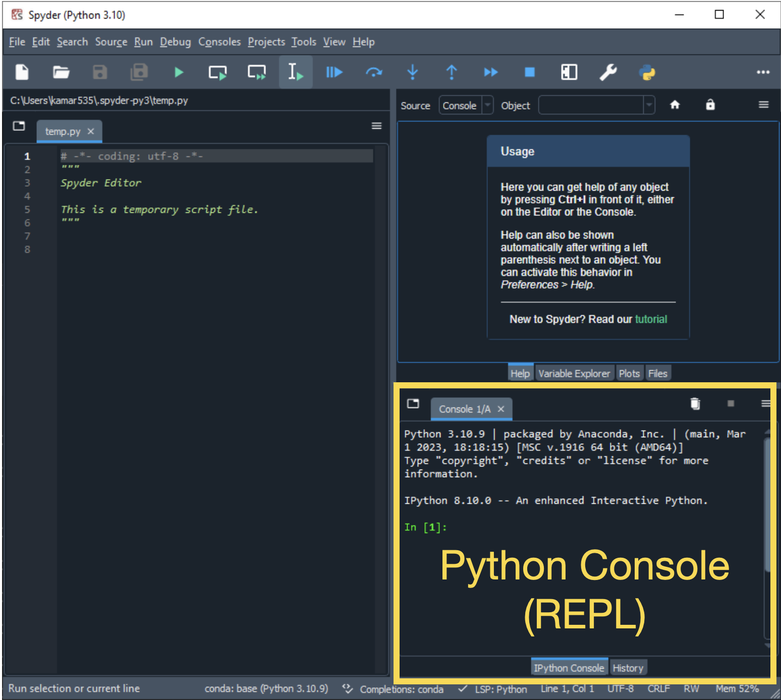Open the Help menu
The image size is (781, 700).
click(x=364, y=42)
